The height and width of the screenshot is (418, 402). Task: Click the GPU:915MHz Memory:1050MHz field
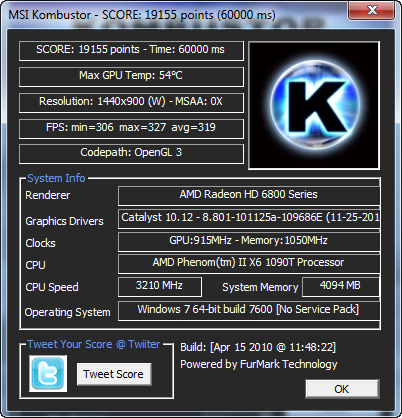tap(249, 242)
